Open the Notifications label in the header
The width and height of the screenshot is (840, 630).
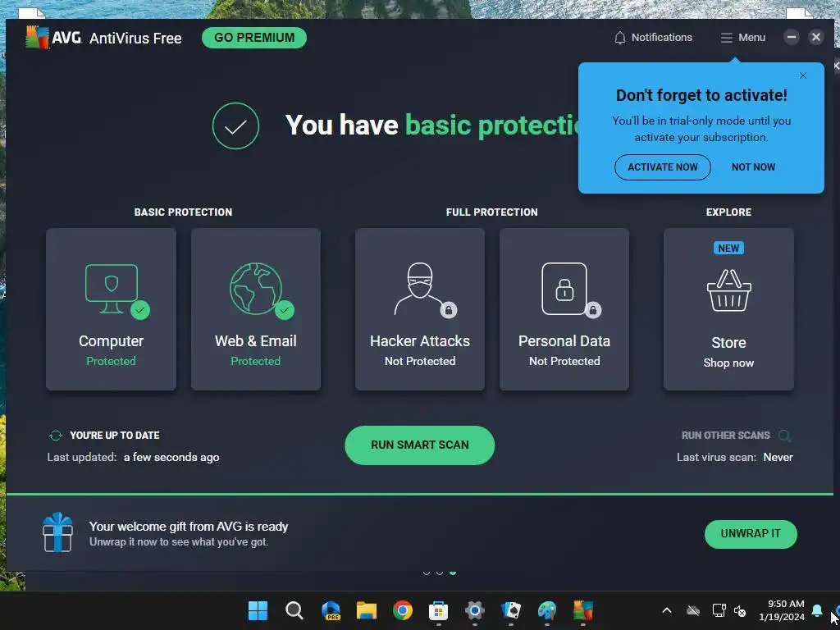click(662, 38)
